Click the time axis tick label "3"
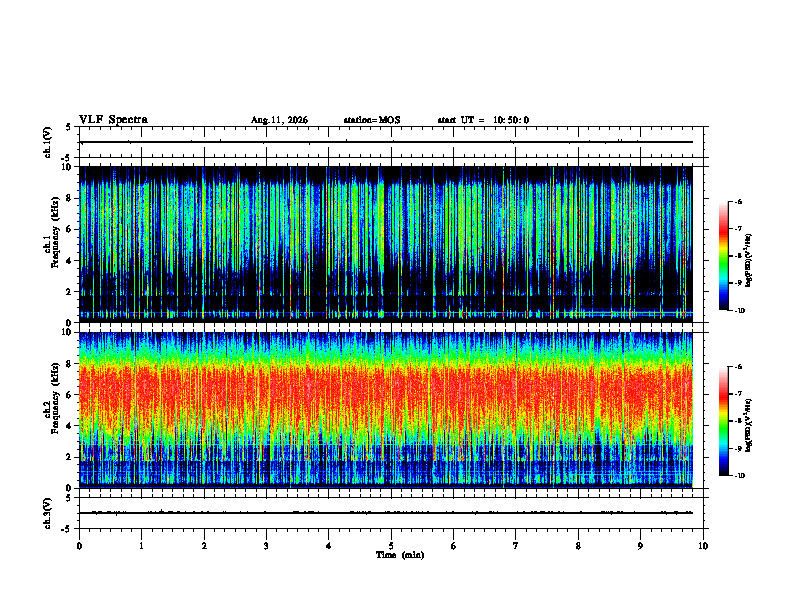 coord(266,546)
